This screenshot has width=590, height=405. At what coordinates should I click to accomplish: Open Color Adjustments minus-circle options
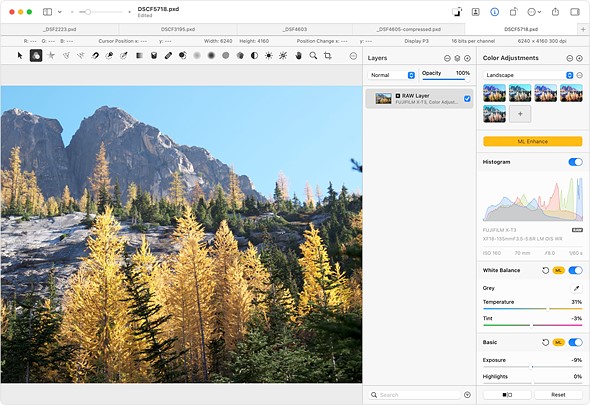[570, 58]
